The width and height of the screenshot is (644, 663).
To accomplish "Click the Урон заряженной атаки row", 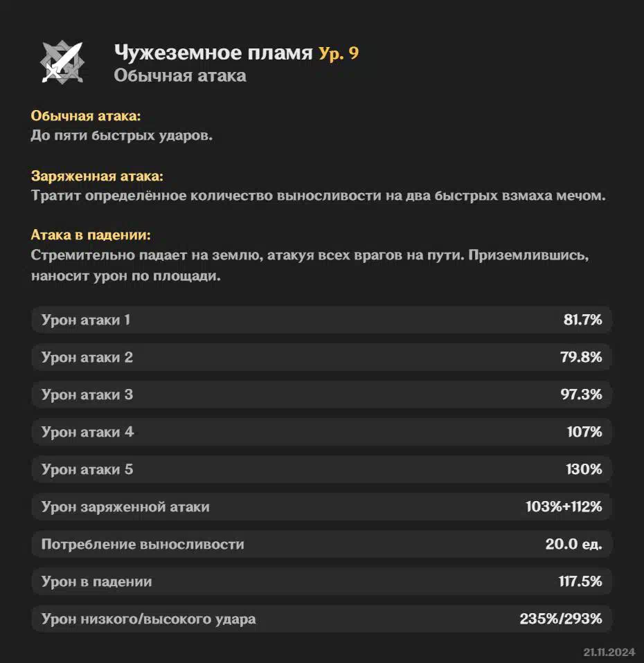I will pos(321,507).
